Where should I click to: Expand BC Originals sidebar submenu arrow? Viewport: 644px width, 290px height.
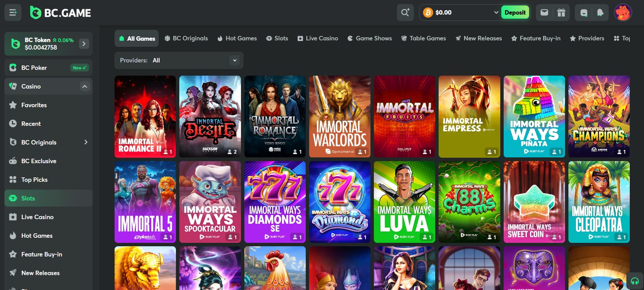(x=86, y=142)
